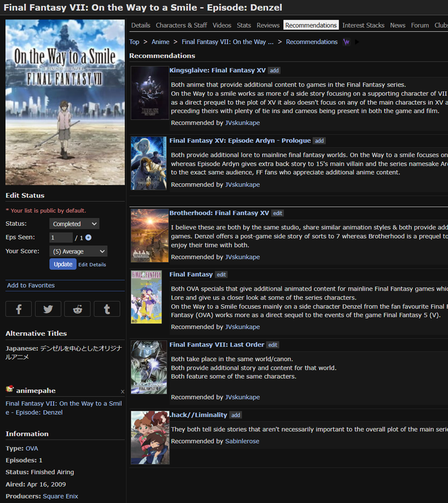Click the plus icon to increment Eps Seen
This screenshot has height=503, width=448.
pos(89,238)
